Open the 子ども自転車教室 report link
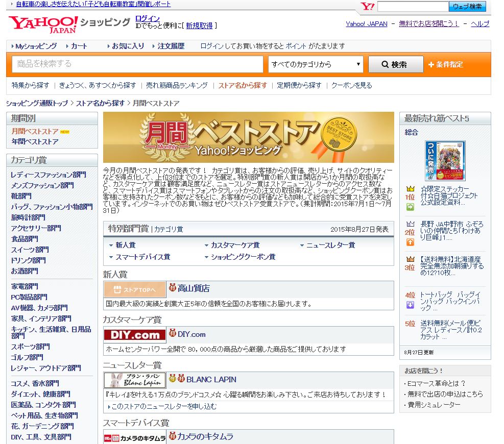The image size is (504, 444). 93,4
